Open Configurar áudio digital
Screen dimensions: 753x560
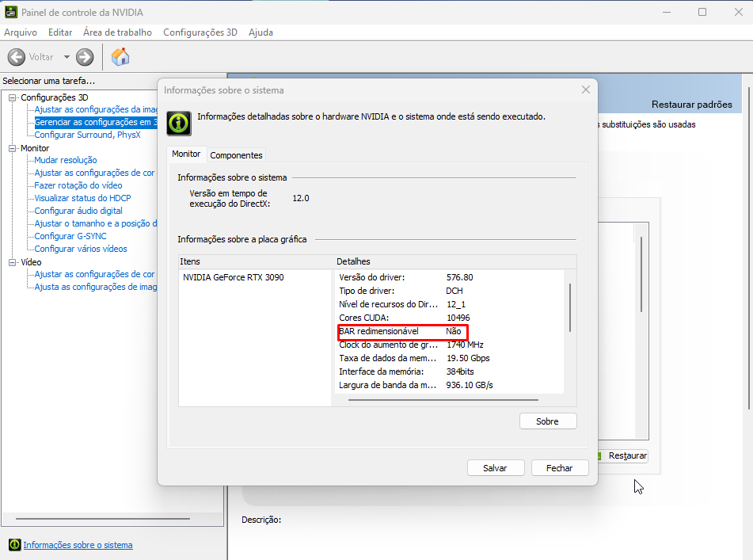(x=78, y=211)
